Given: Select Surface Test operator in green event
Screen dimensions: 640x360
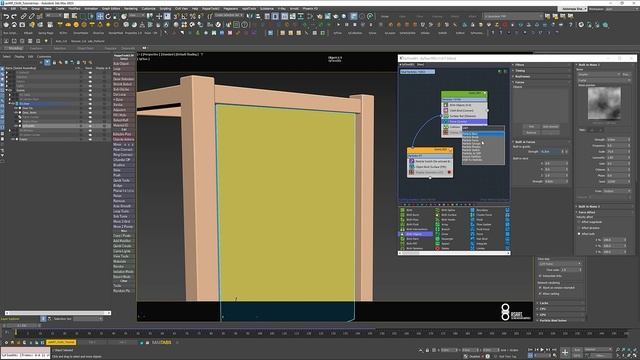Looking at the screenshot, I should click(x=465, y=116).
